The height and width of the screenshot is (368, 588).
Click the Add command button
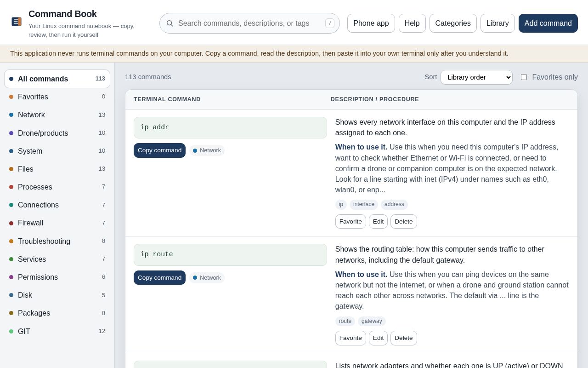(548, 23)
